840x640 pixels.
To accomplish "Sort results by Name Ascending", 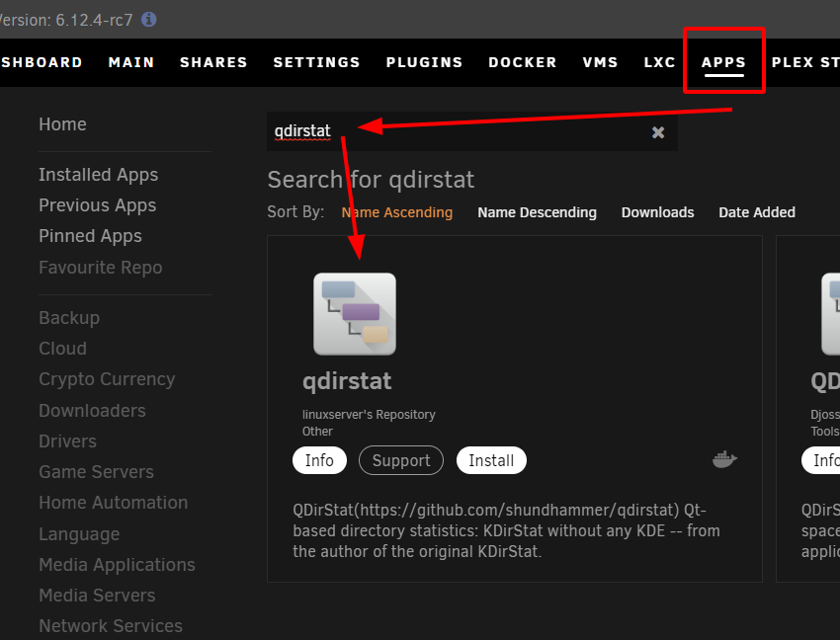I will click(x=397, y=212).
